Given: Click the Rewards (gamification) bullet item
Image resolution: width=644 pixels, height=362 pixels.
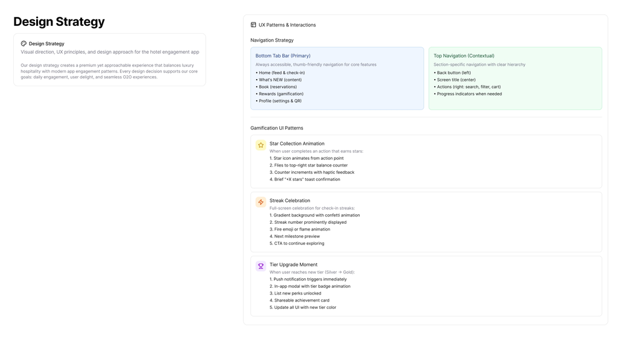Looking at the screenshot, I should (x=281, y=94).
